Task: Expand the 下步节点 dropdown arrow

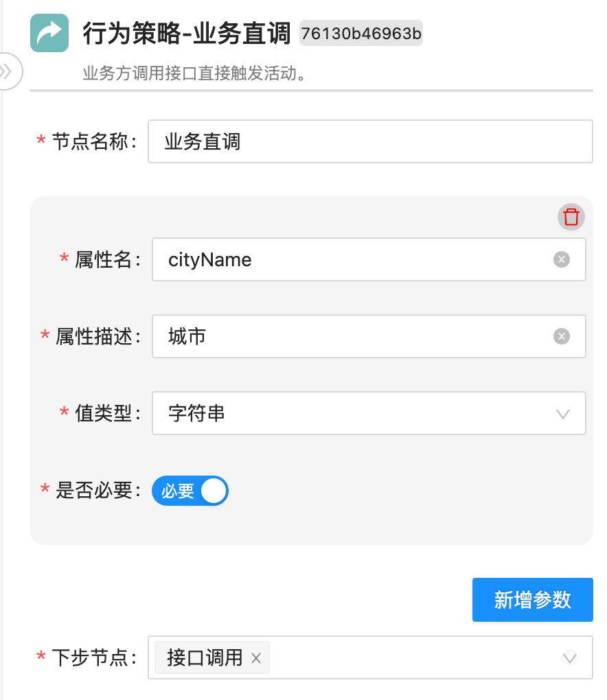Action: point(569,658)
